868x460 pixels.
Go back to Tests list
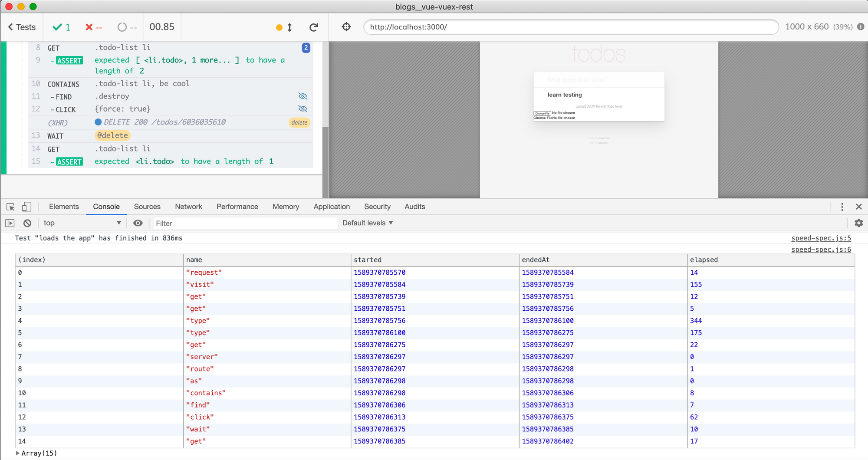[x=22, y=27]
